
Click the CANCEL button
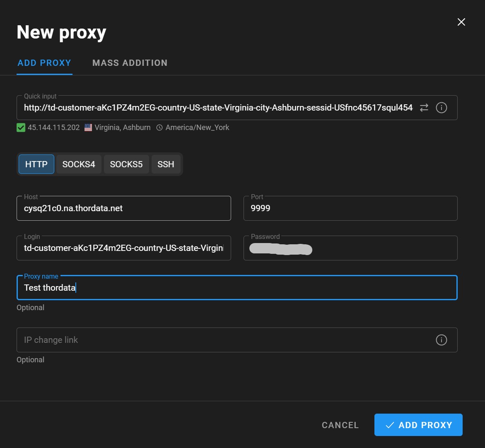[x=340, y=425]
